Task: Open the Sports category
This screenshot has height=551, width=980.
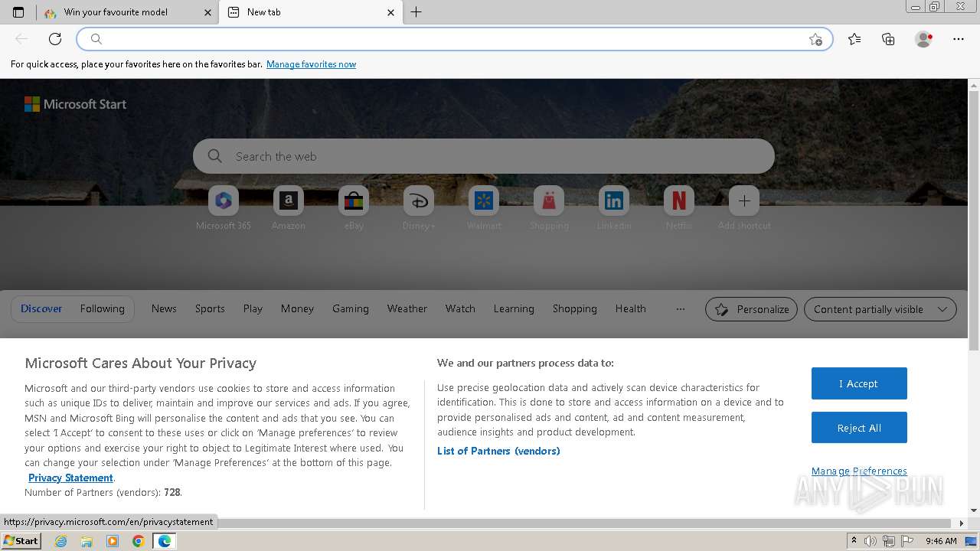Action: click(210, 308)
